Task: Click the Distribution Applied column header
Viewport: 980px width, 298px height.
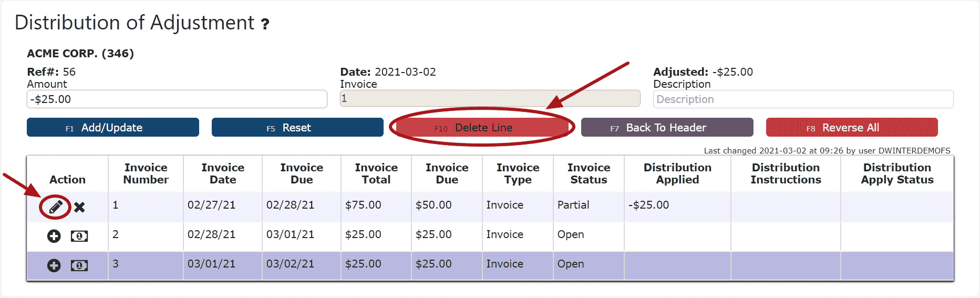Action: click(x=677, y=173)
